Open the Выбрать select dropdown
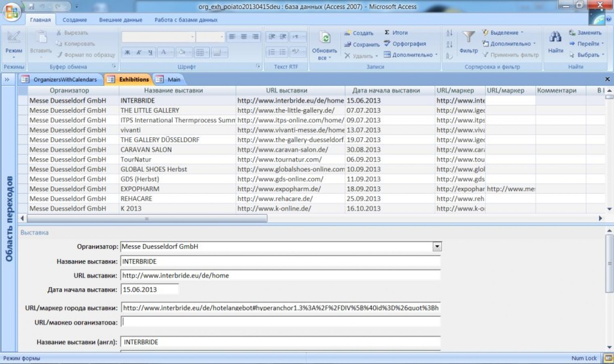The width and height of the screenshot is (614, 364). [x=586, y=55]
